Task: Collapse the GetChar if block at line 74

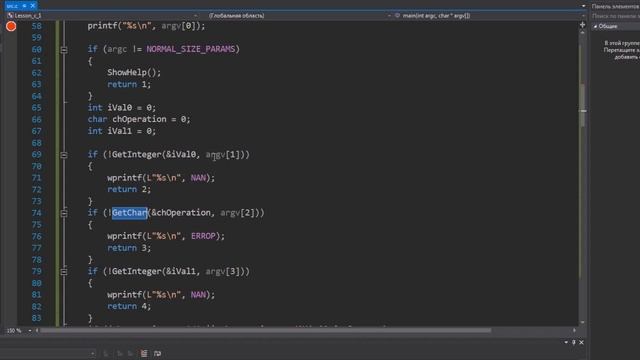Action: coord(64,213)
